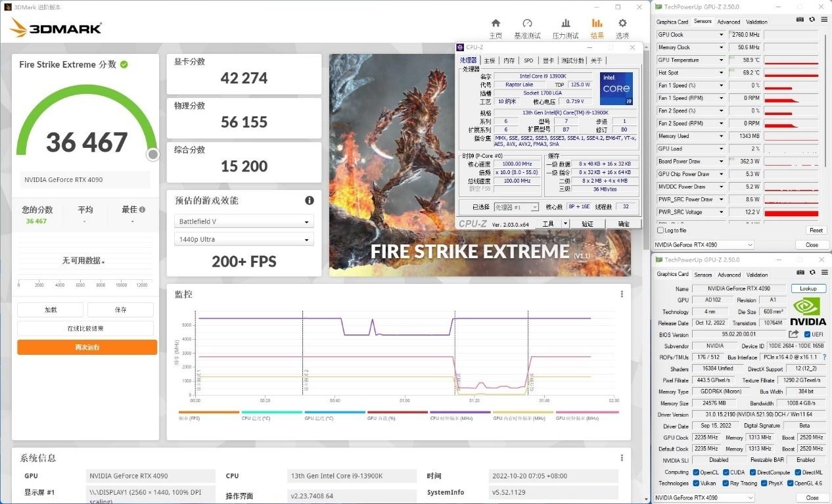This screenshot has width=832, height=504.
Task: Open the GPU-Z hamburger menu icon
Action: (x=823, y=20)
